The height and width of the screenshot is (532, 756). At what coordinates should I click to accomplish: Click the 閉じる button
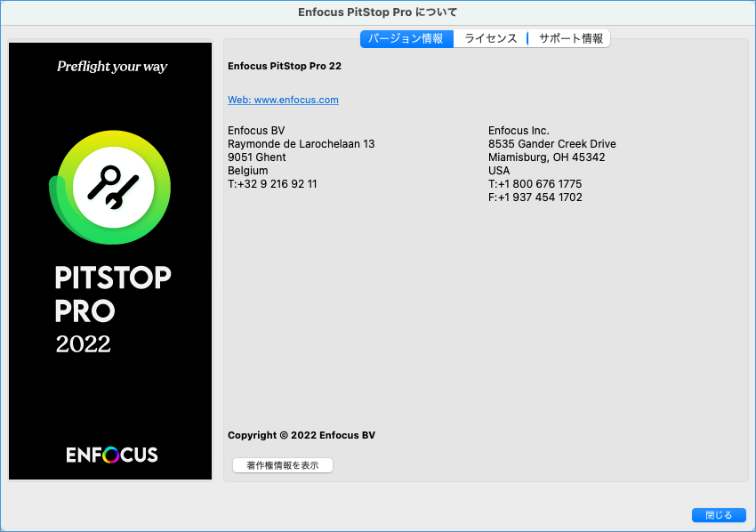click(x=719, y=515)
